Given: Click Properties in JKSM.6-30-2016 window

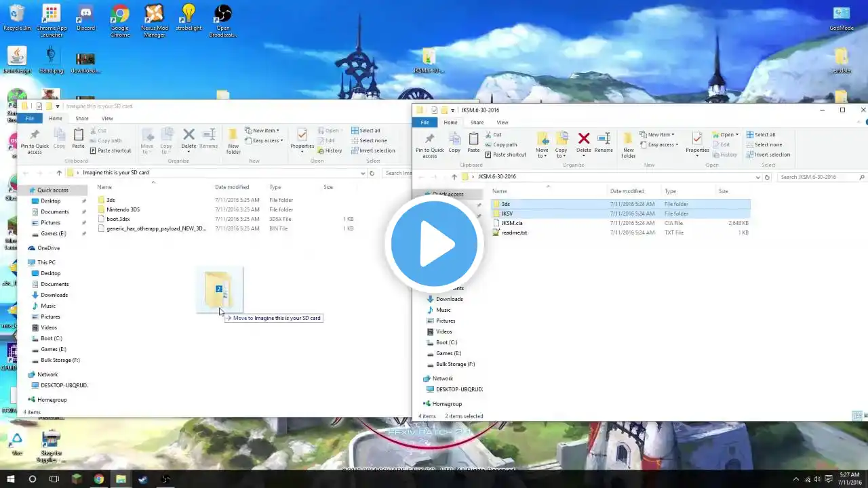Looking at the screenshot, I should click(x=697, y=142).
